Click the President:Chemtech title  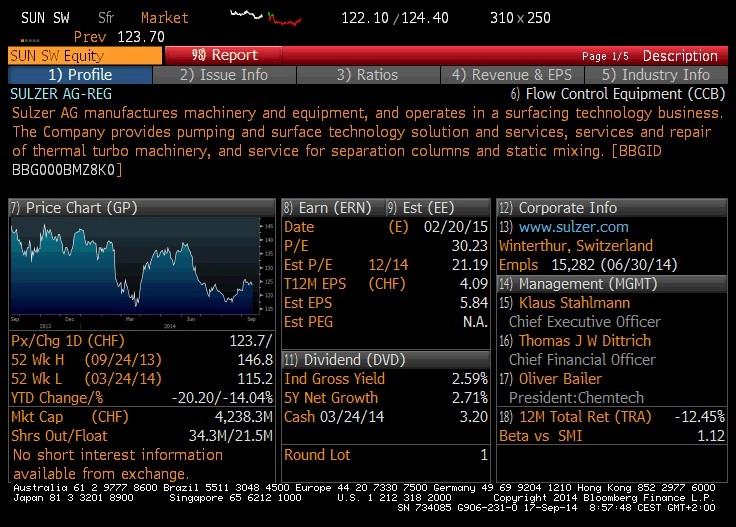(576, 398)
